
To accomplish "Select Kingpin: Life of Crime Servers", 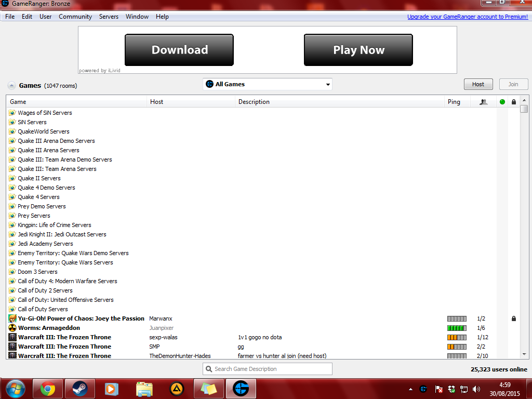I will click(54, 225).
